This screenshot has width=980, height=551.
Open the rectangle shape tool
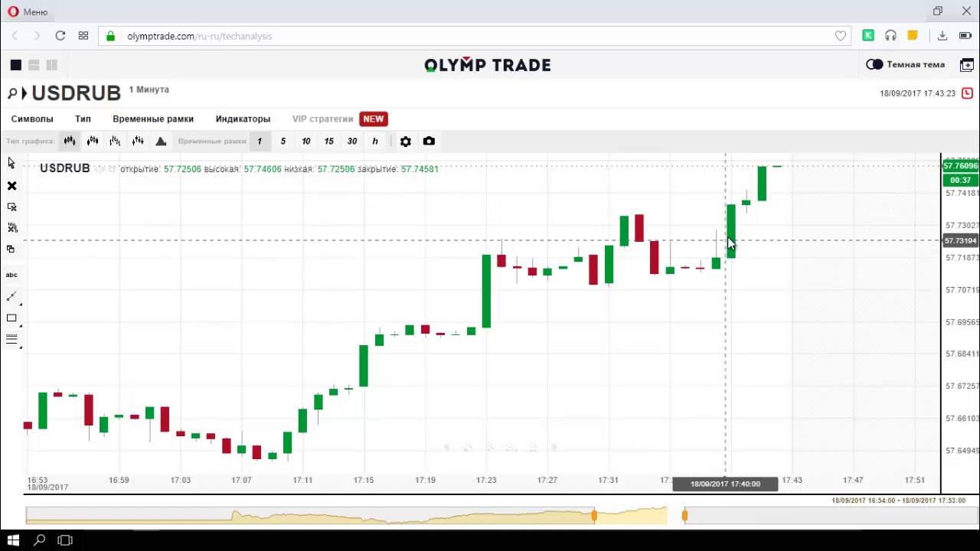(x=11, y=318)
